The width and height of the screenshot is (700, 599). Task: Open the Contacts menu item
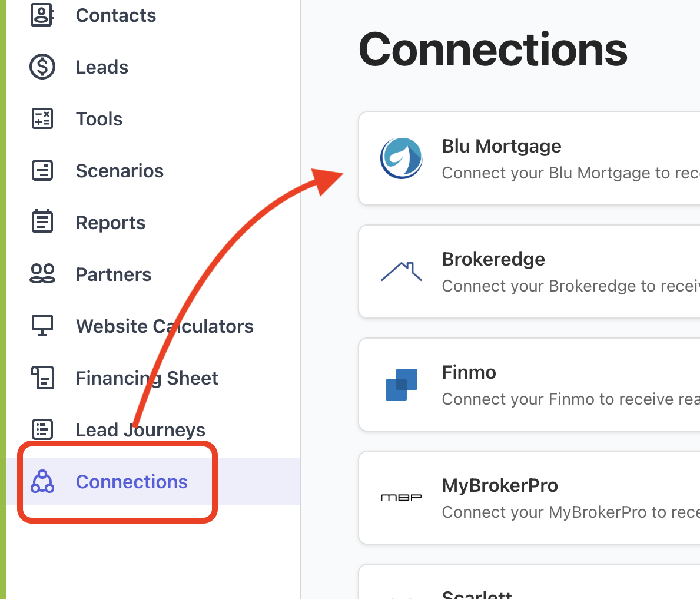(x=116, y=15)
